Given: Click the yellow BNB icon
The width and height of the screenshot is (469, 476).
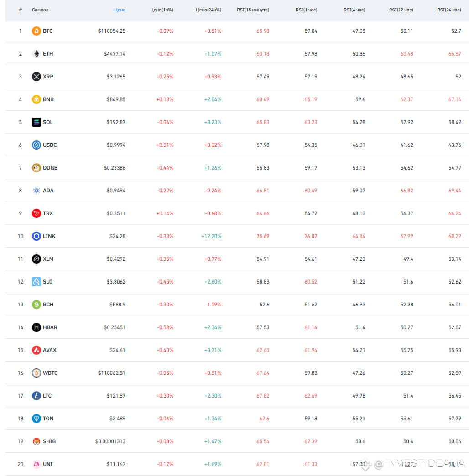Looking at the screenshot, I should coord(36,99).
